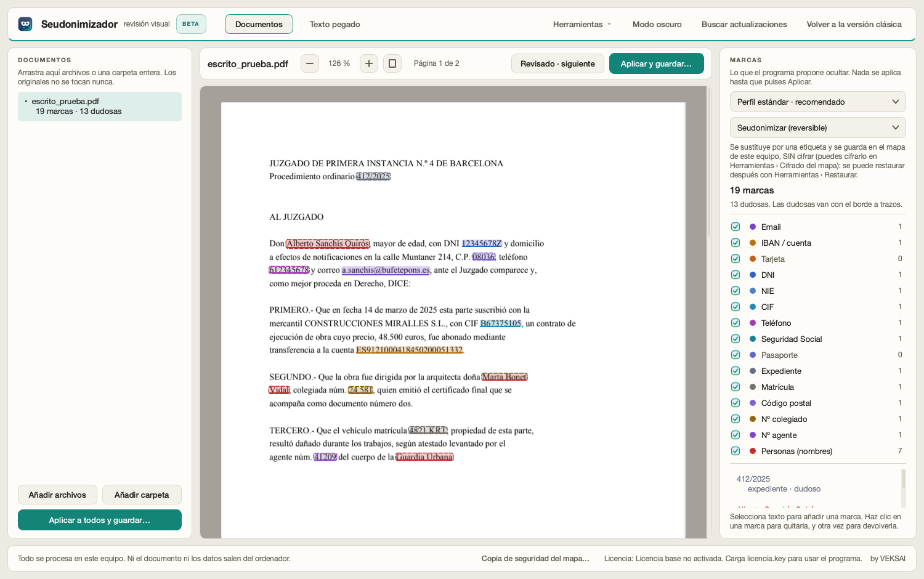Viewport: 924px width, 579px height.
Task: Click the marked phone 612345678
Action: (x=289, y=270)
